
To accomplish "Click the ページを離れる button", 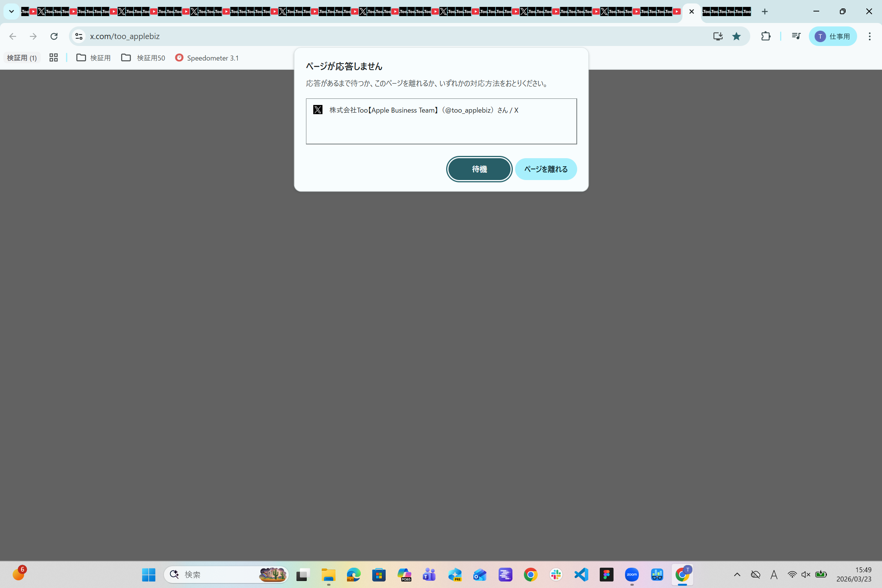I will (546, 169).
